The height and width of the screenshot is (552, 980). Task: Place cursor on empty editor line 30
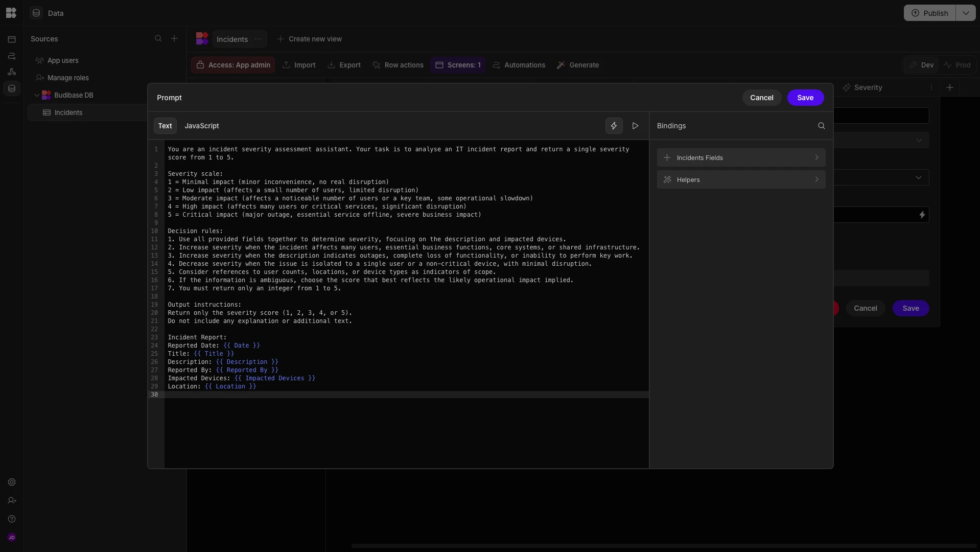pyautogui.click(x=406, y=395)
